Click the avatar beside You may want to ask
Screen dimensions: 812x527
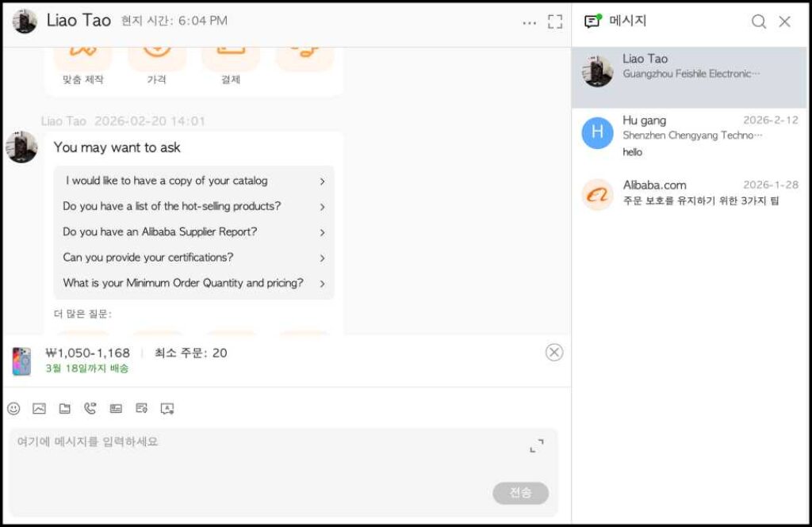[21, 147]
